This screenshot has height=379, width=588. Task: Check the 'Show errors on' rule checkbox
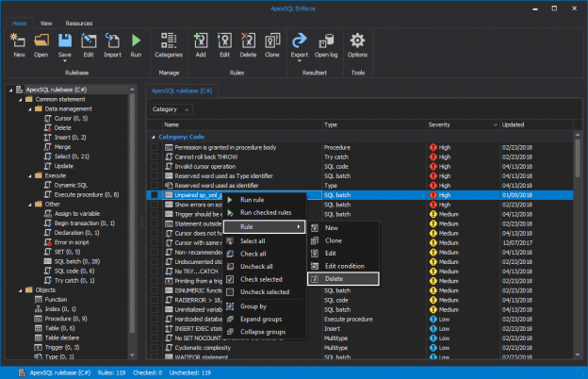point(155,205)
